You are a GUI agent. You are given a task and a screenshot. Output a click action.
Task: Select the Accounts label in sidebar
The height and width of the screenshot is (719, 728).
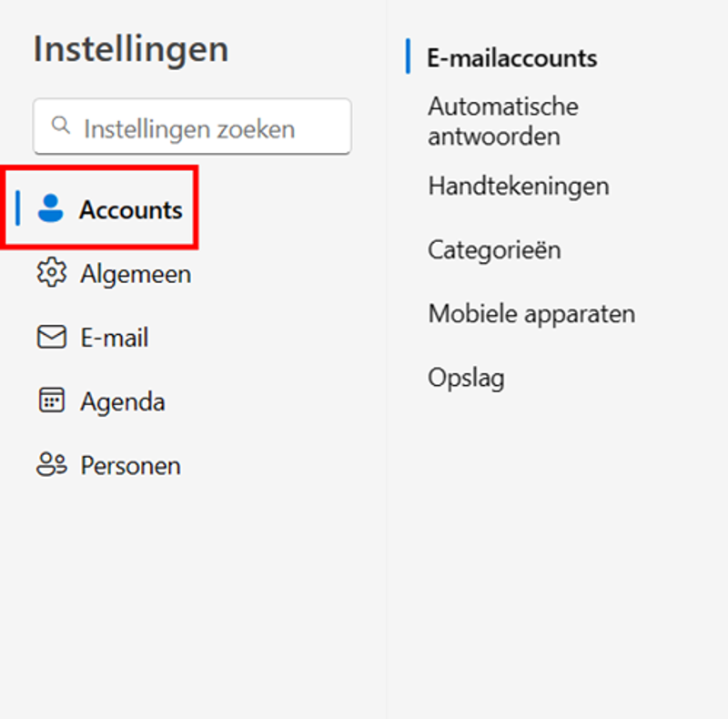(130, 210)
